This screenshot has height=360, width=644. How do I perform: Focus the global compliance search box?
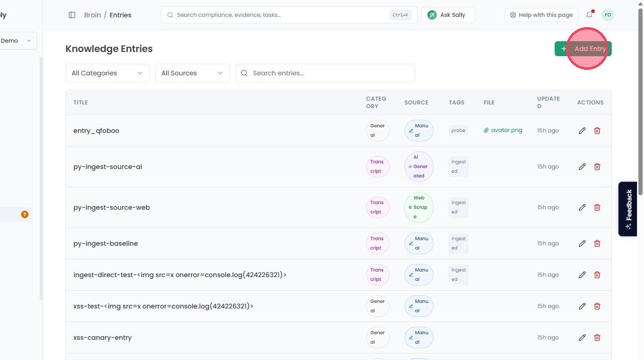(x=289, y=15)
